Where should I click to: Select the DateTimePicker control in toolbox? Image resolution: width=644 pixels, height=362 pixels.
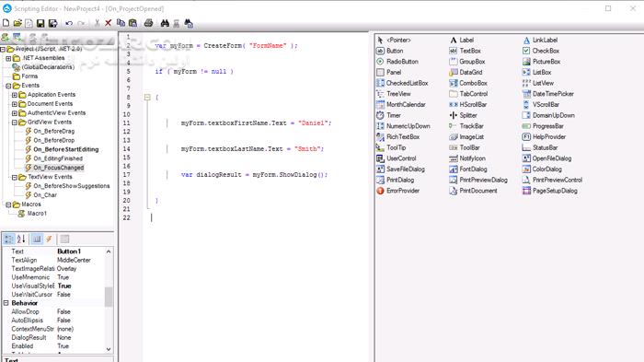point(548,94)
